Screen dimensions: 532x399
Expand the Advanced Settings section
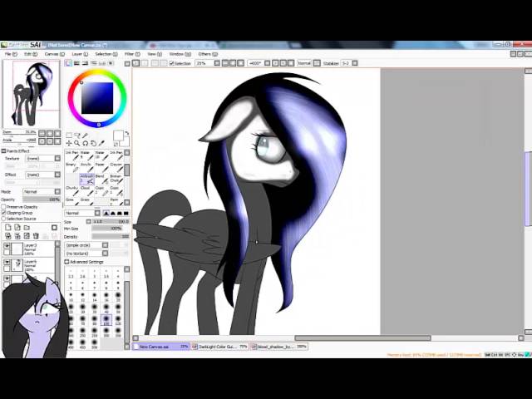point(66,262)
